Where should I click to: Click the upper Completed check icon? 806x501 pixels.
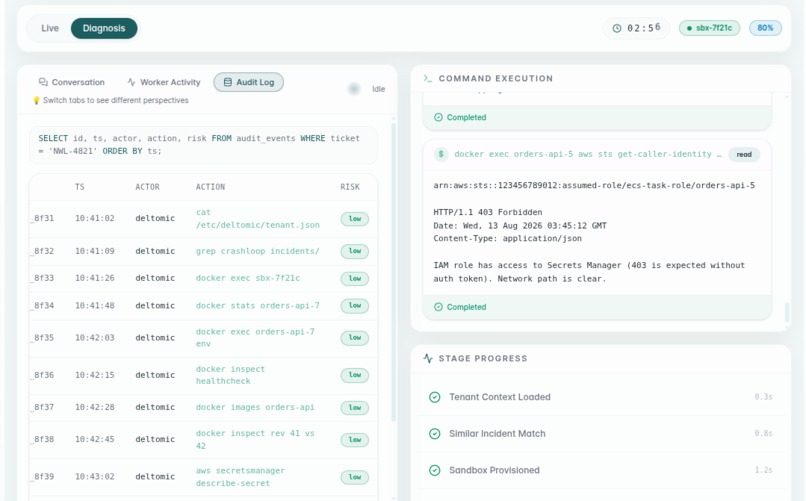(x=438, y=118)
